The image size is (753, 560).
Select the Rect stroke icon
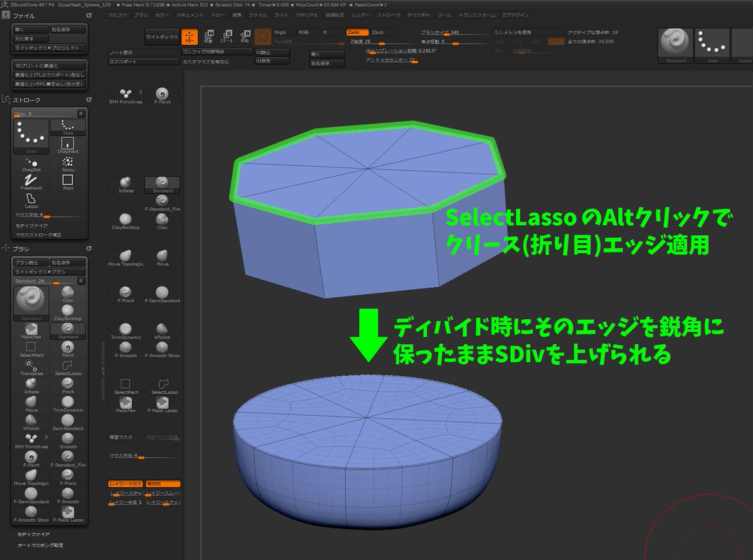point(68,182)
